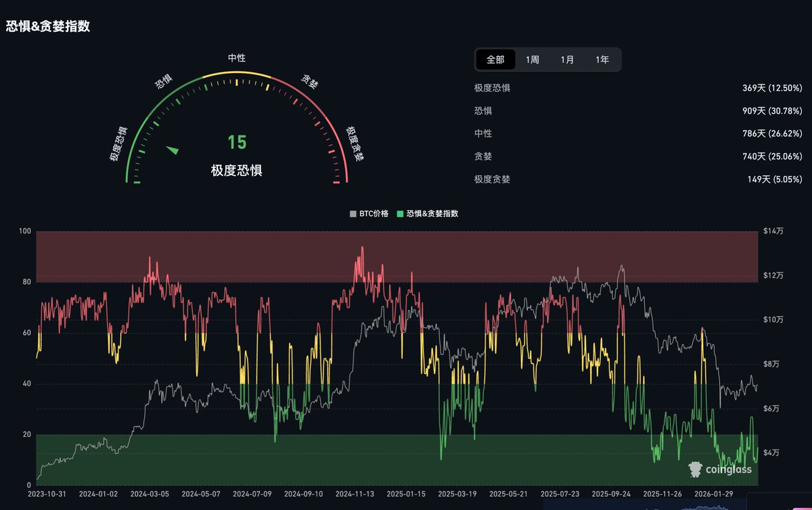The image size is (812, 510).
Task: Click the 2025-01-15 date on x-axis
Action: (407, 494)
